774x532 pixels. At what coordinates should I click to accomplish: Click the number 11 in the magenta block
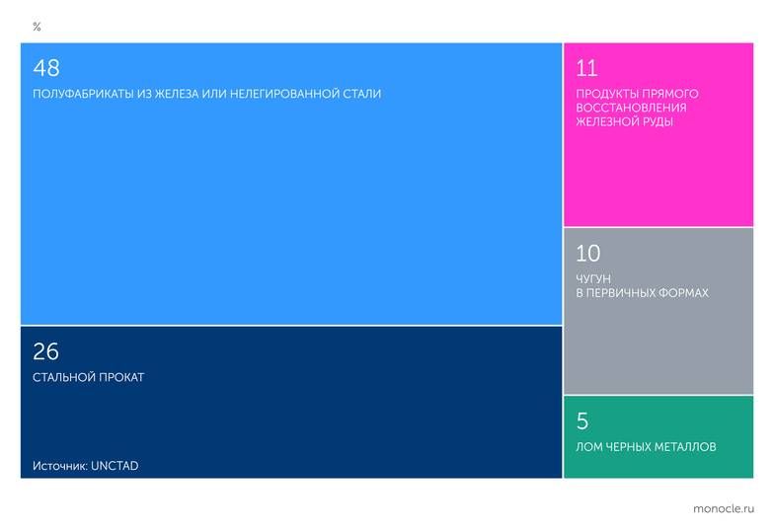pyautogui.click(x=586, y=68)
